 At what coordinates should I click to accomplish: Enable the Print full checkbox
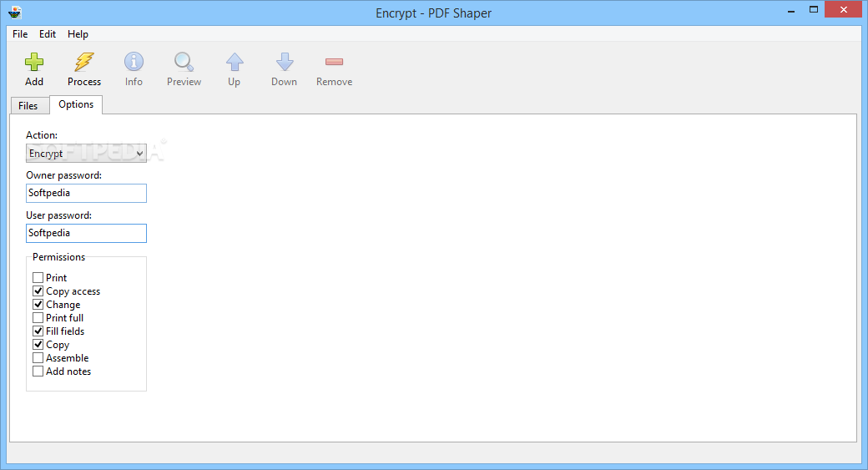(x=38, y=318)
